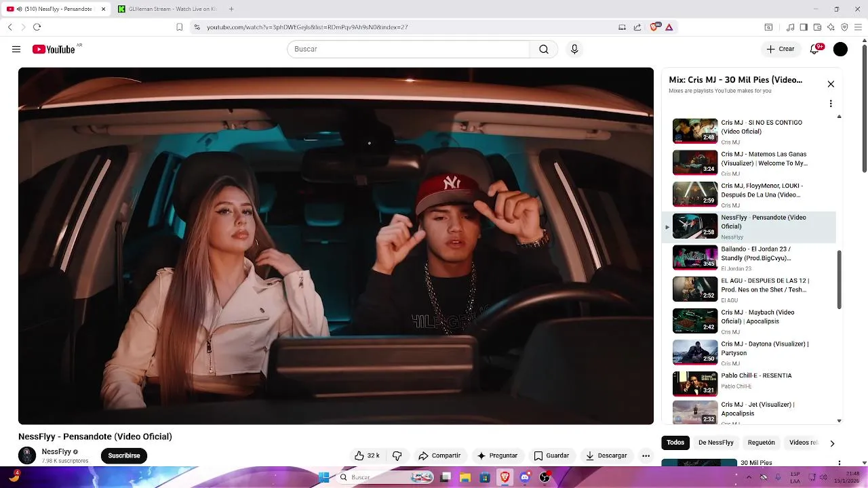Reload the page in the browser
Image resolution: width=868 pixels, height=488 pixels.
[37, 27]
